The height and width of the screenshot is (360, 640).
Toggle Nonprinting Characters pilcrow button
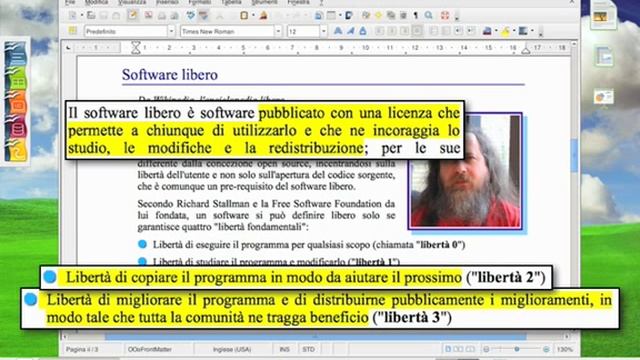click(416, 16)
